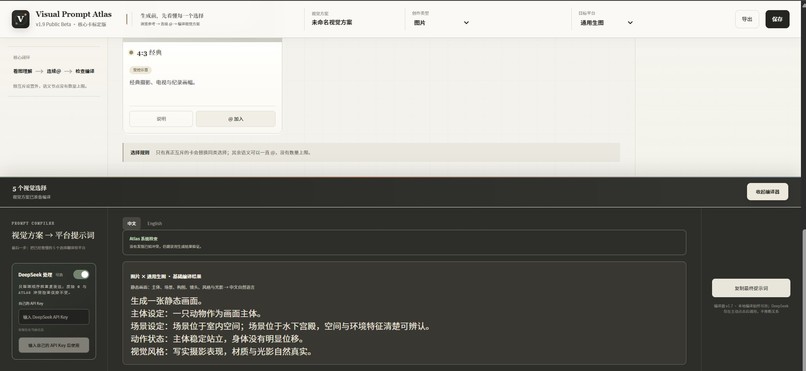Image resolution: width=806 pixels, height=371 pixels.
Task: Click the 'v1.9 Public Beta' version text
Action: 54,25
